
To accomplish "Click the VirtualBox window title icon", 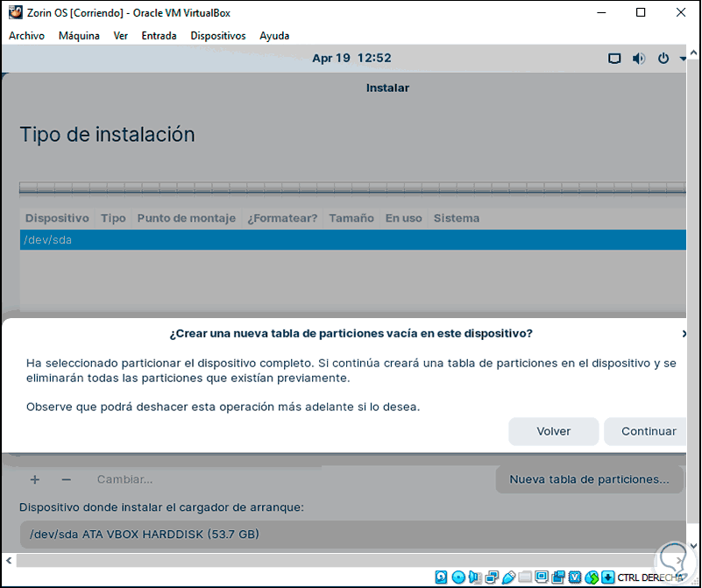I will [x=15, y=12].
